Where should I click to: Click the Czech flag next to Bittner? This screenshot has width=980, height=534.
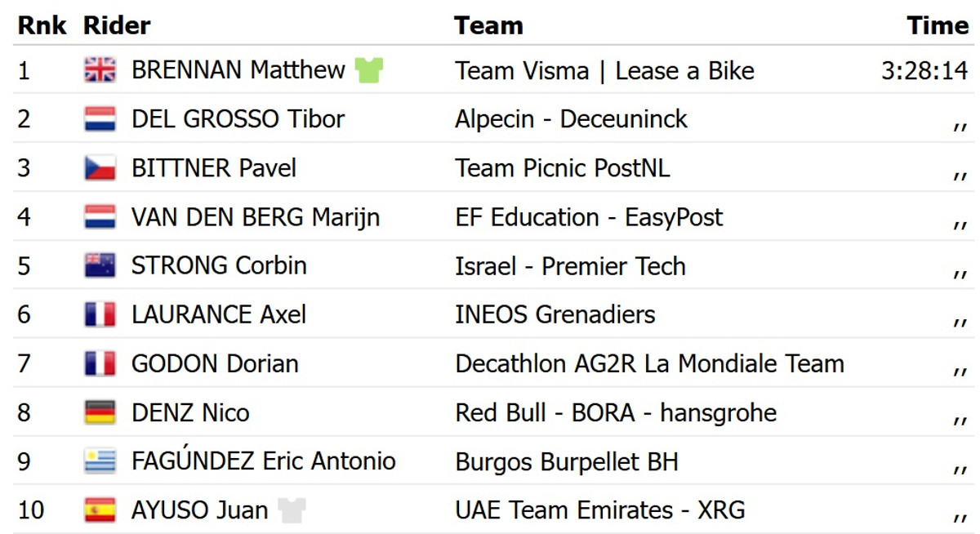tap(100, 169)
